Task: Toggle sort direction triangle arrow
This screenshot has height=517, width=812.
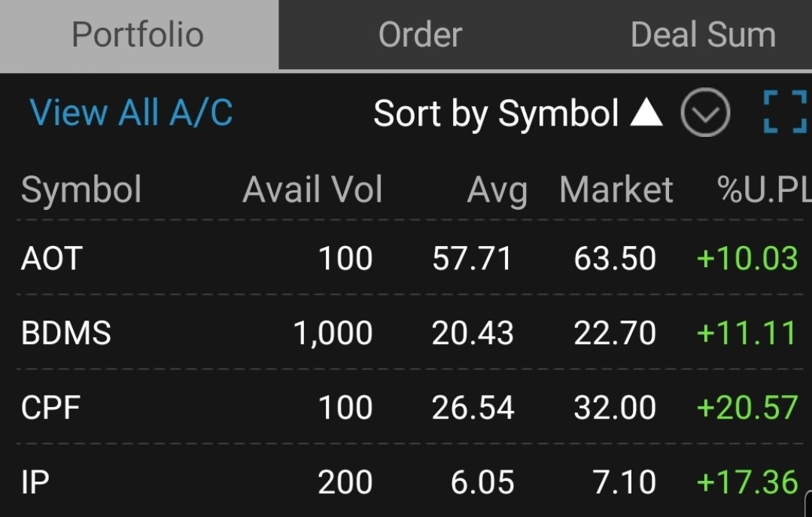Action: (646, 113)
